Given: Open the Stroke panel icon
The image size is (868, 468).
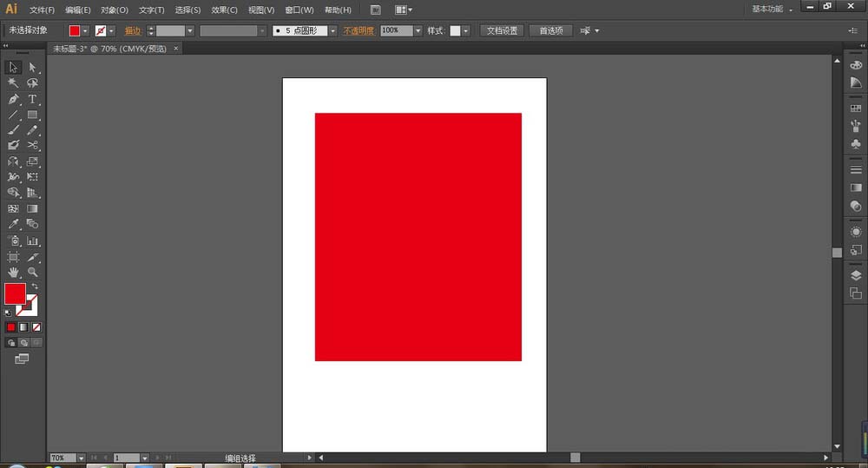Looking at the screenshot, I should (x=856, y=169).
